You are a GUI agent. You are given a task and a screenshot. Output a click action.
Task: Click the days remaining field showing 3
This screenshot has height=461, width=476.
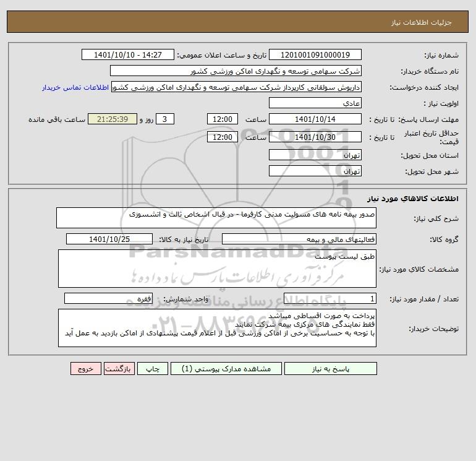pos(165,119)
